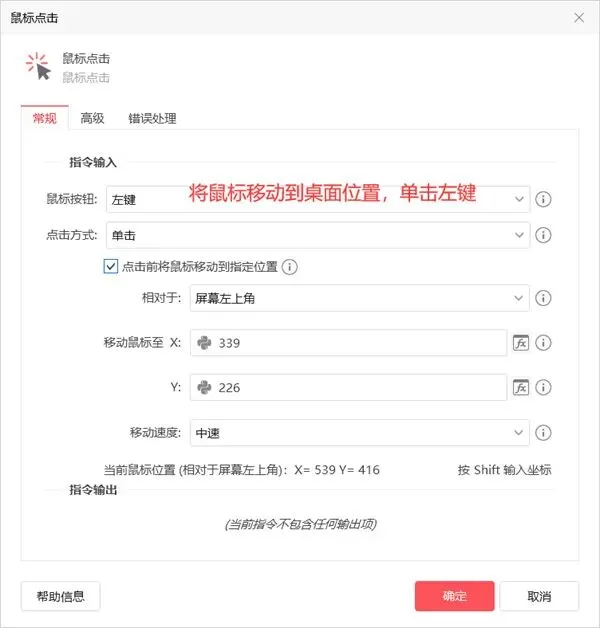600x628 pixels.
Task: Open fx expression editor for Y field
Action: [521, 387]
